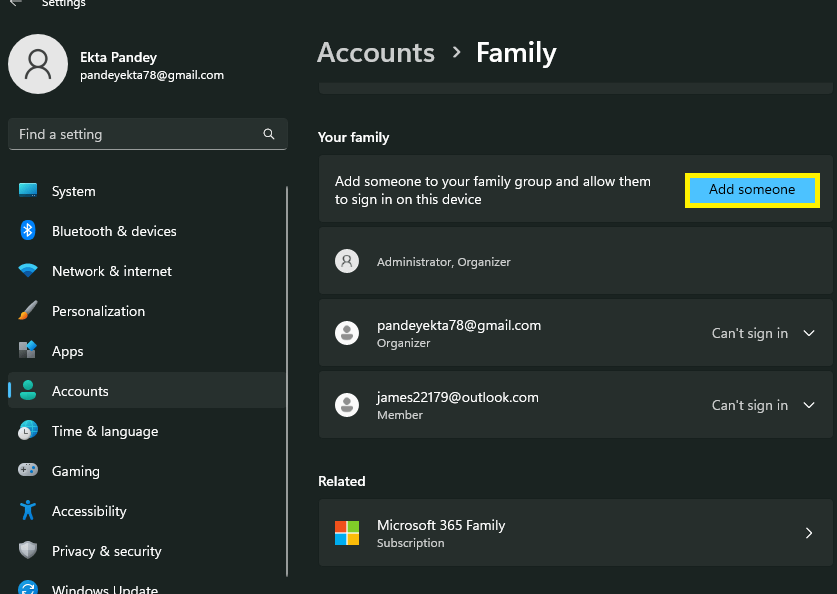
Task: Go to Accounts breadcrumb link
Action: coord(376,53)
